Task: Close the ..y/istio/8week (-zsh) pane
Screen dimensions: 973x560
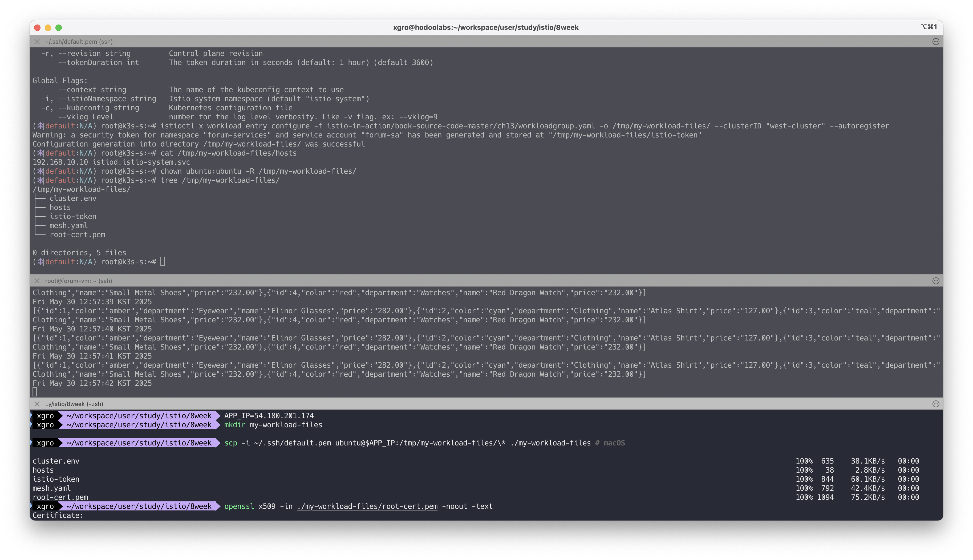Action: click(37, 404)
